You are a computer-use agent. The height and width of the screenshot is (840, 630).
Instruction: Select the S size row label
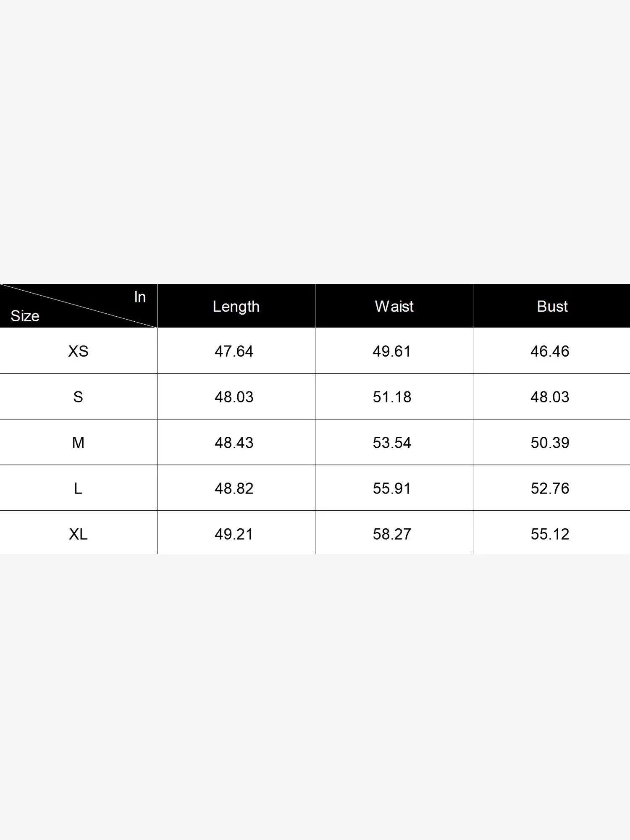(78, 397)
